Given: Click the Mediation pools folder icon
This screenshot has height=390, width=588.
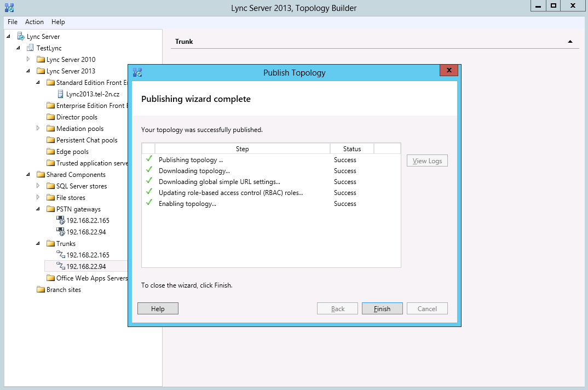Looking at the screenshot, I should (x=50, y=129).
